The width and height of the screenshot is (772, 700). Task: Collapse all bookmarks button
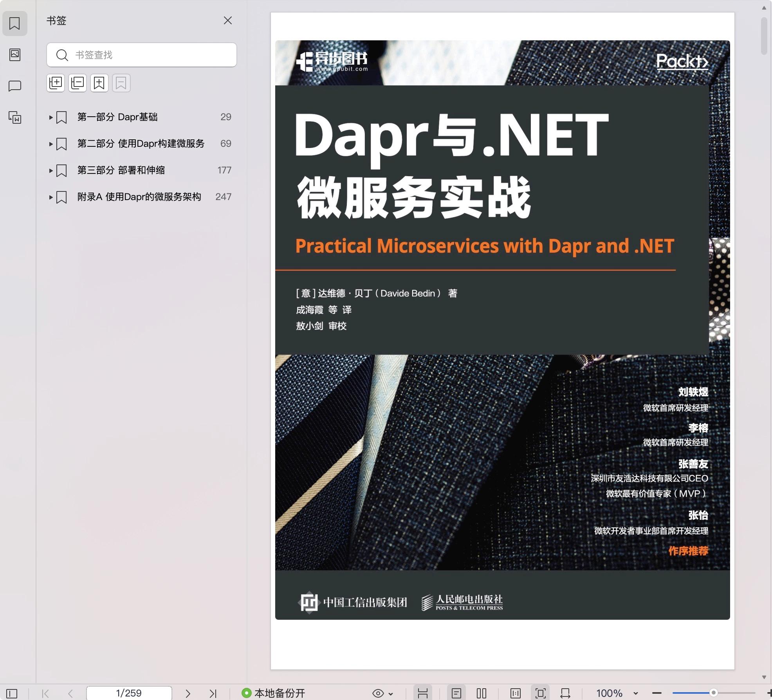point(78,83)
